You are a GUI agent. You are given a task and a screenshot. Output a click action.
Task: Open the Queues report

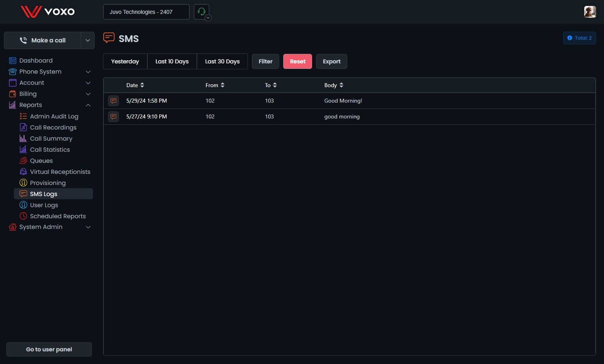click(41, 161)
